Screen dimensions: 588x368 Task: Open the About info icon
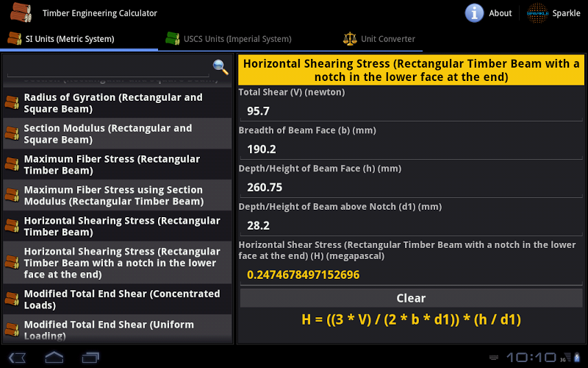coord(474,13)
